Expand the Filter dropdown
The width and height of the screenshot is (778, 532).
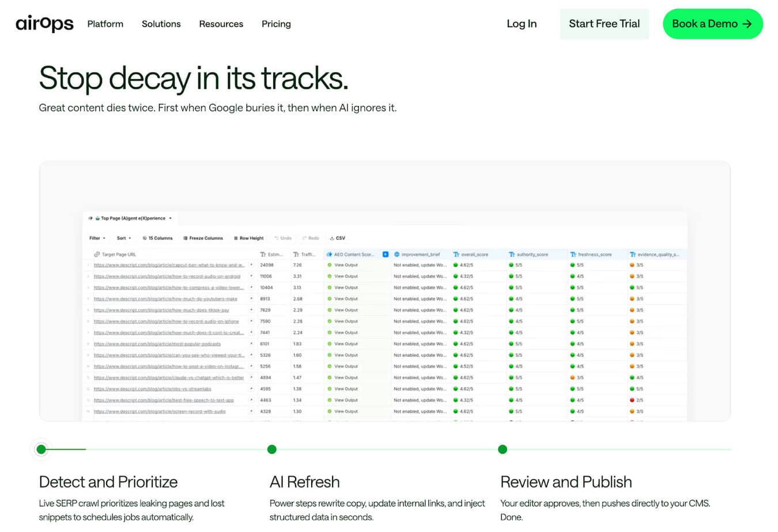[x=97, y=238]
